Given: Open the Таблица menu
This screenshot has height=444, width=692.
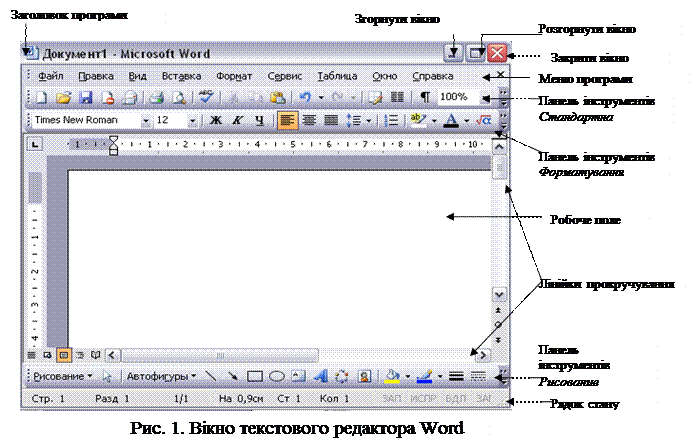Looking at the screenshot, I should pyautogui.click(x=338, y=76).
